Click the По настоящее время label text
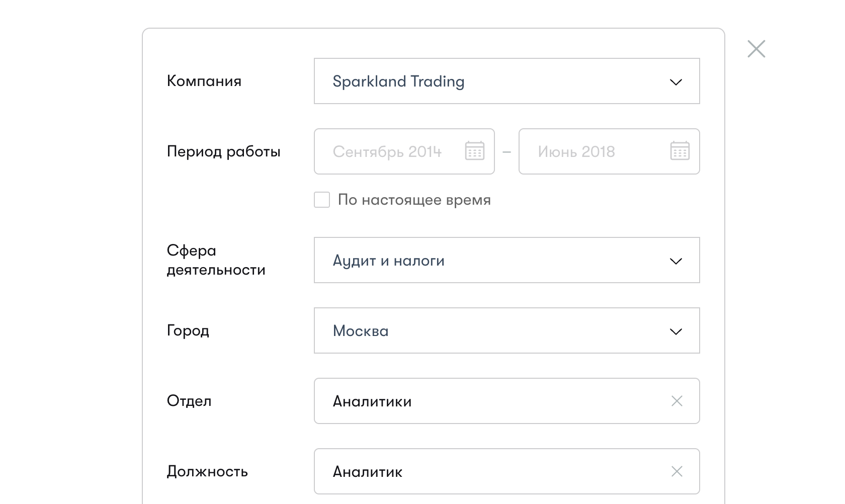 pos(414,200)
